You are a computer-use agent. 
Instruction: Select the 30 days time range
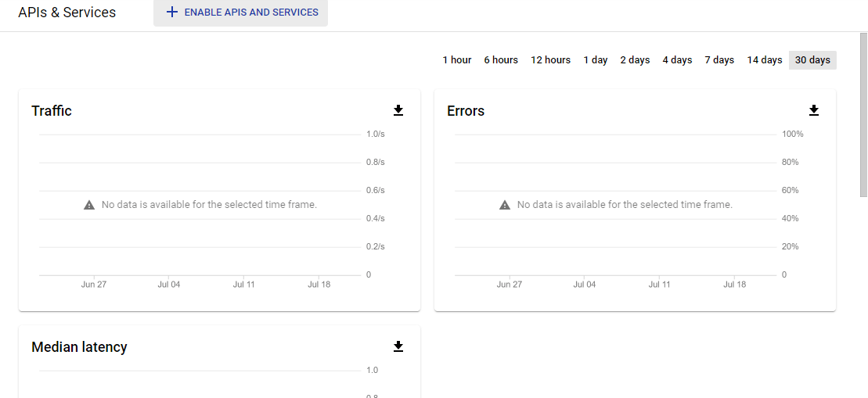click(x=812, y=60)
